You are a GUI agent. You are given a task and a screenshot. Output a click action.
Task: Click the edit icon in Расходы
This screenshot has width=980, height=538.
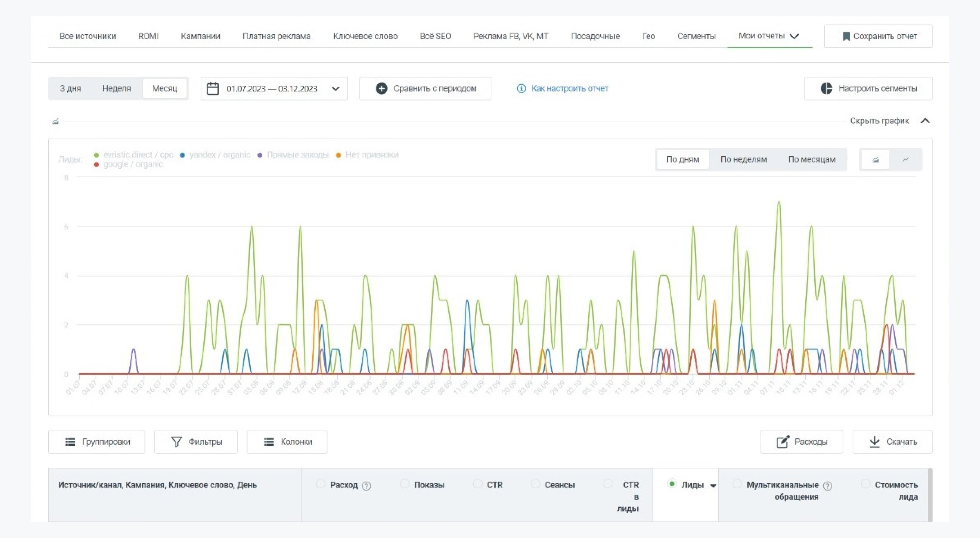pos(782,442)
